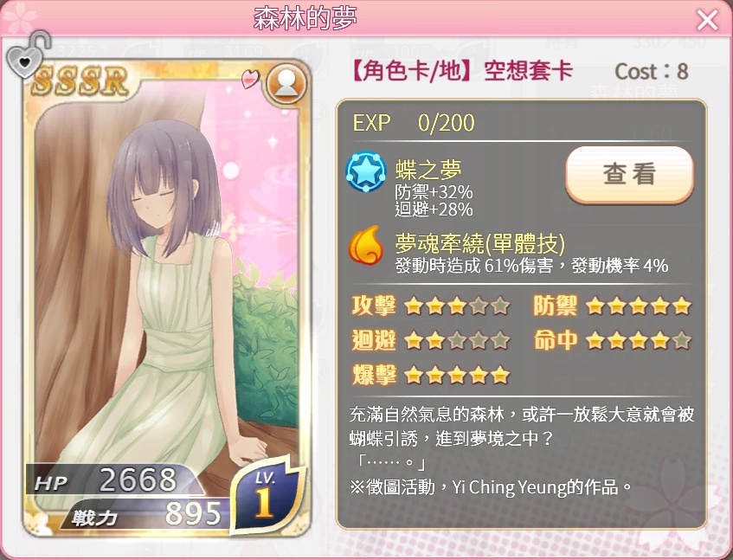
Task: Click the 命中 accuracy star rating
Action: coord(613,340)
